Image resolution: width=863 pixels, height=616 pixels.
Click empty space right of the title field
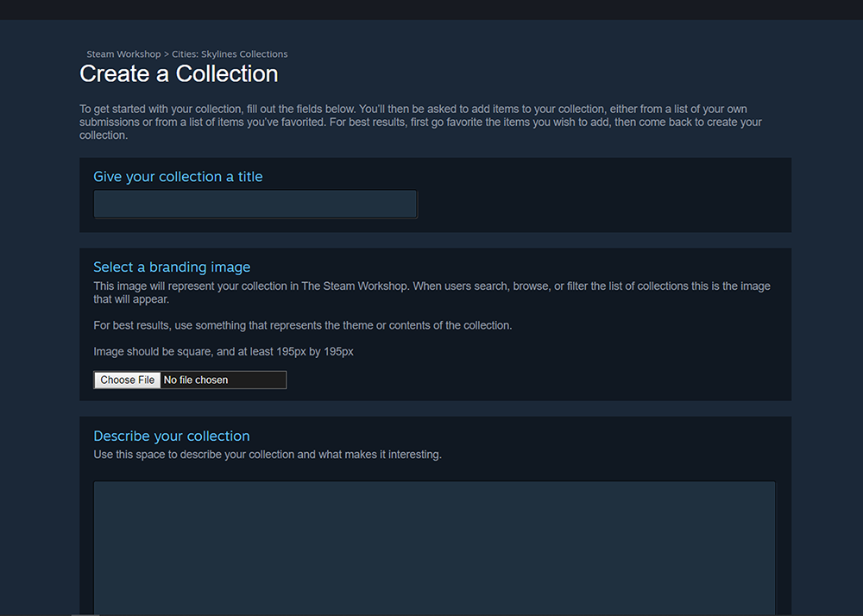[604, 204]
